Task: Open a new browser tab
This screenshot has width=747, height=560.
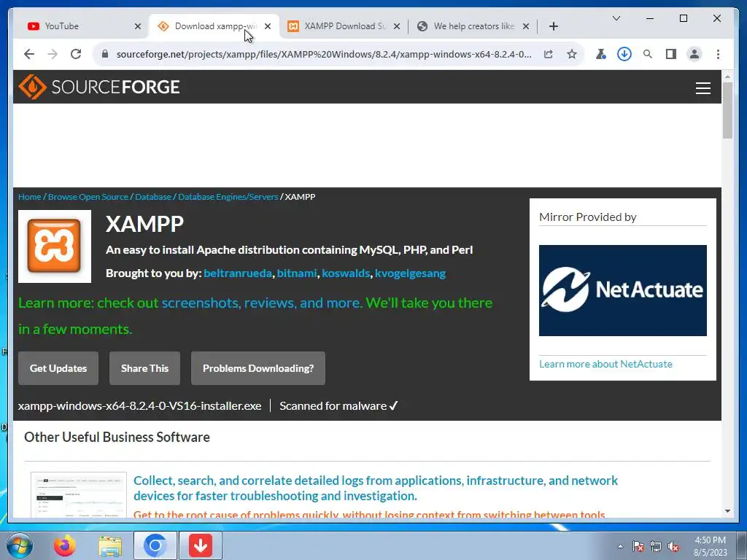Action: tap(553, 26)
